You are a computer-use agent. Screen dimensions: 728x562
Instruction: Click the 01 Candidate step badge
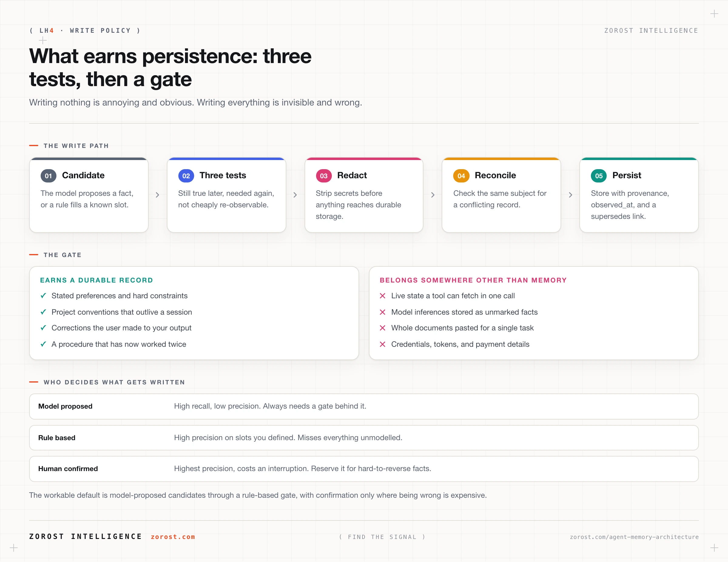point(48,176)
